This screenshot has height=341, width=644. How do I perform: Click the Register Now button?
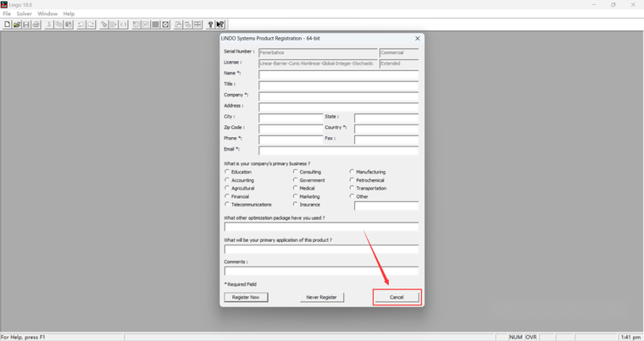pyautogui.click(x=246, y=297)
